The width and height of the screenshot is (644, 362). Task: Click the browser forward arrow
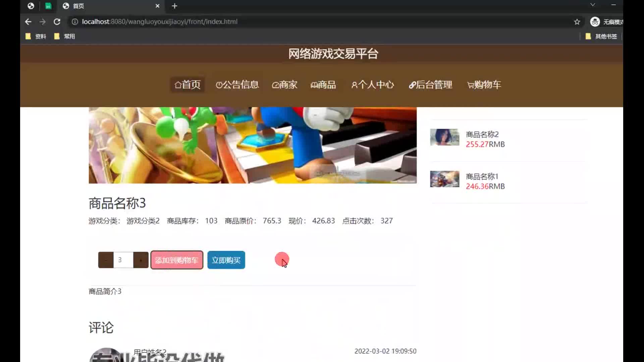43,22
